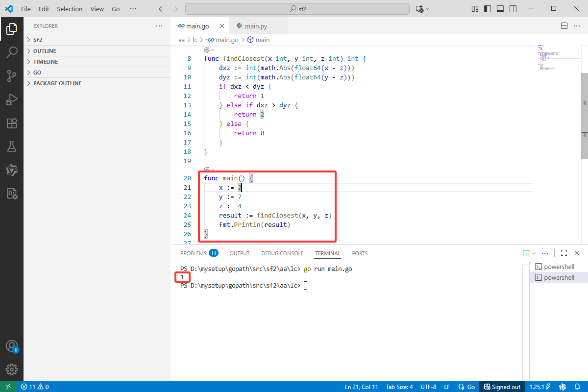Open the Go menu
The height and width of the screenshot is (392, 588).
coord(116,9)
